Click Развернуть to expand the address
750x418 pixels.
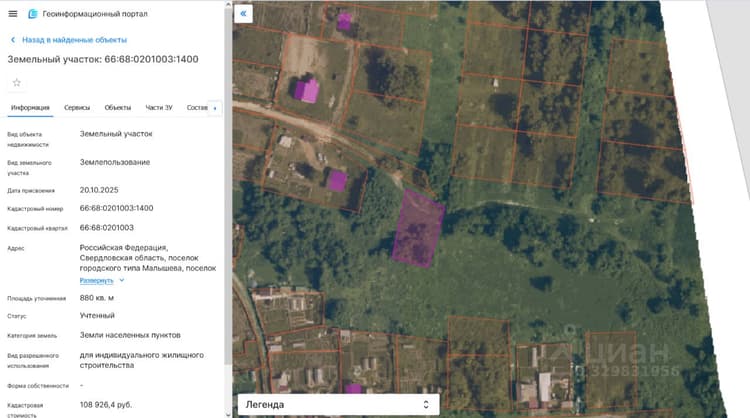97,280
